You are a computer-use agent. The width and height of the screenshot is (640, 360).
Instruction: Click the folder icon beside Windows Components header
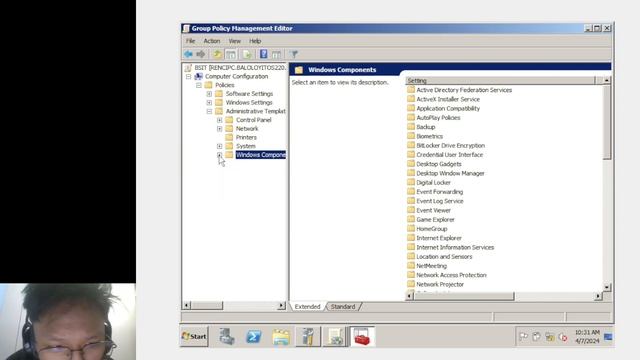[299, 70]
